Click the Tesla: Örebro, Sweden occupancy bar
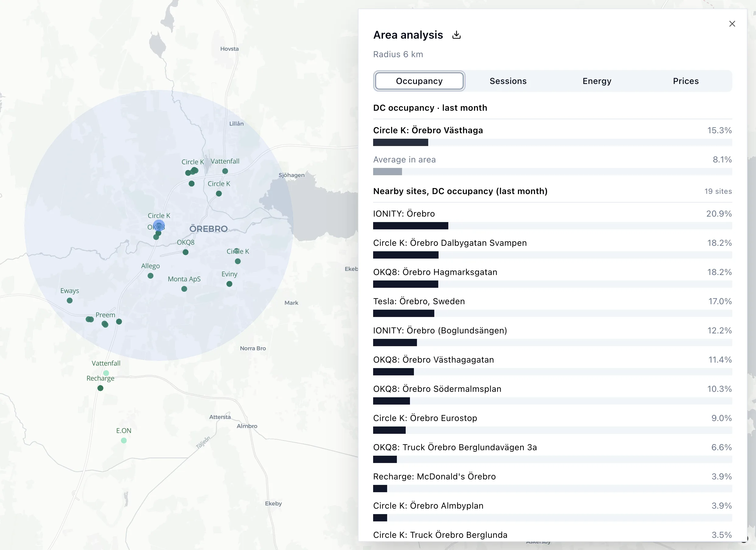The width and height of the screenshot is (756, 550). [x=553, y=313]
